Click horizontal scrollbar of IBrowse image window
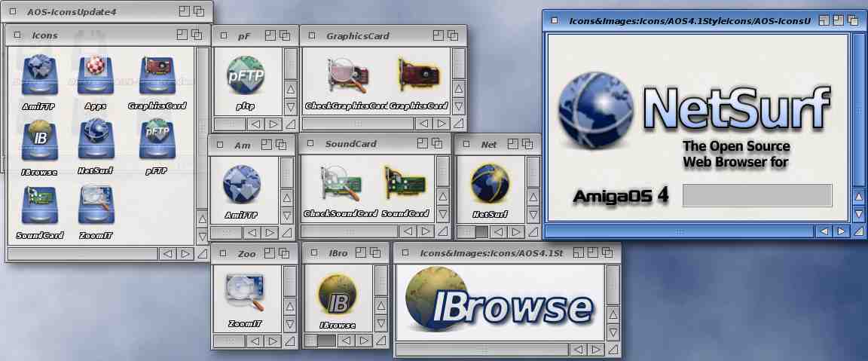Viewport: 868px width, 361px height. coord(482,350)
